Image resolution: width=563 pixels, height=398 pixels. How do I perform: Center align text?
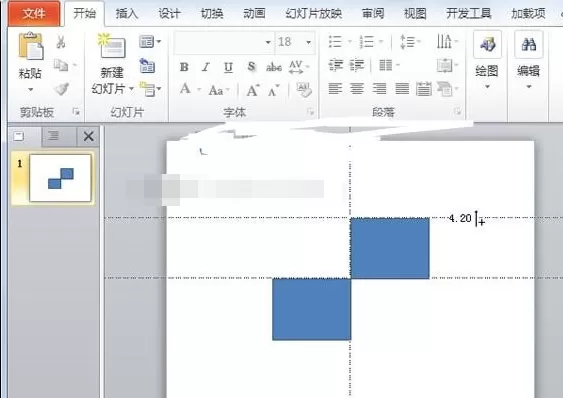357,88
